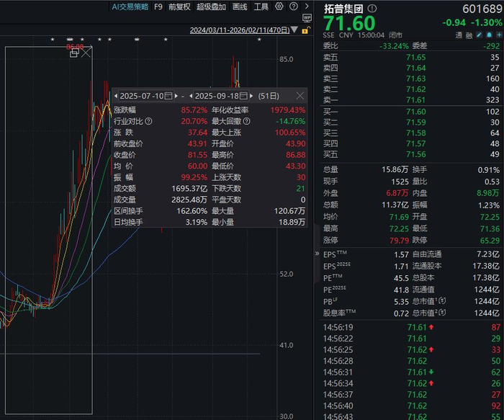504x420 pixels.
Task: Add stock to watchlist with plus icon
Action: [499, 35]
